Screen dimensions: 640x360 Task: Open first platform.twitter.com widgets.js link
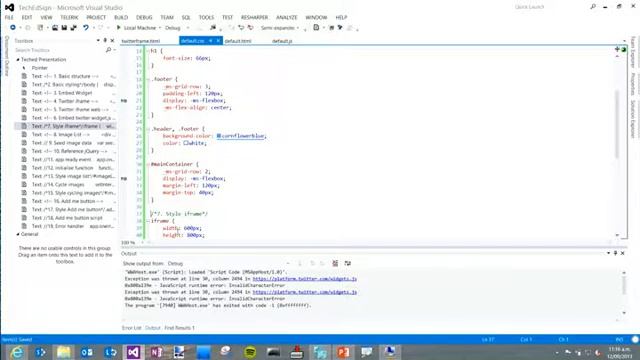[x=304, y=279]
